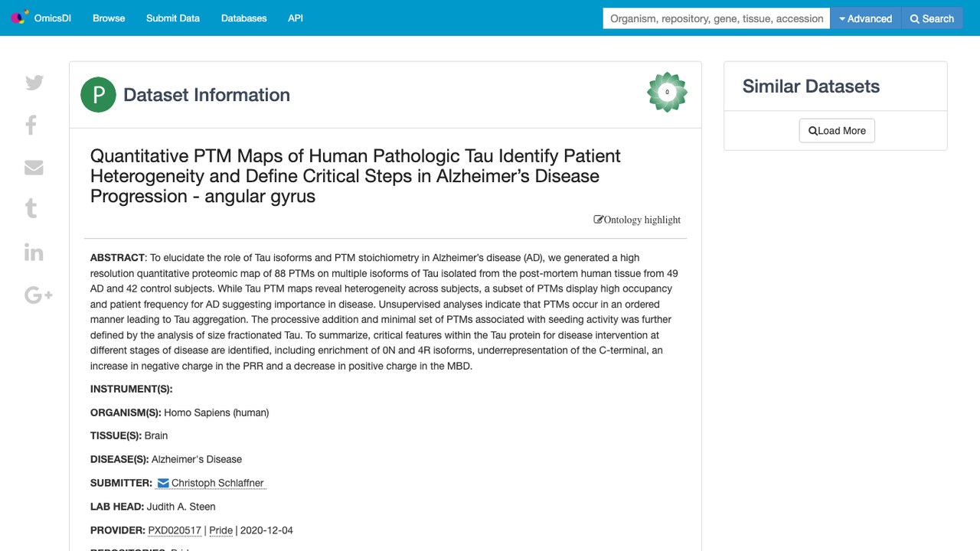Click the Dataset Information heading
The width and height of the screenshot is (980, 551).
pos(207,95)
